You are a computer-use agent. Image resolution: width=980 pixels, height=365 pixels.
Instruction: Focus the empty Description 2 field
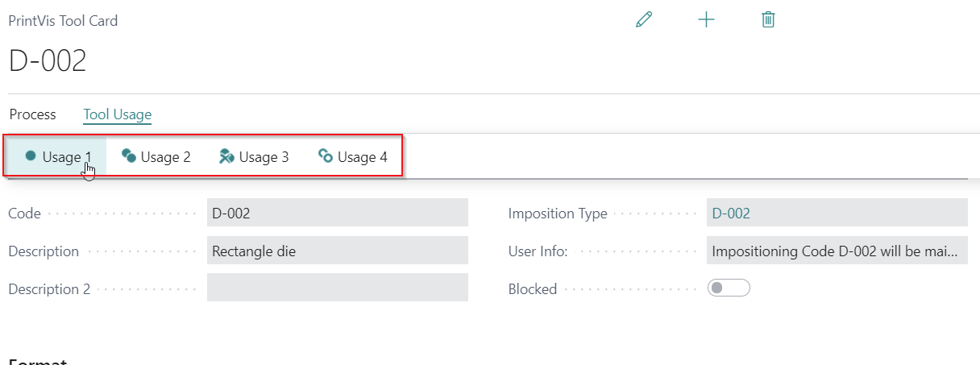tap(337, 288)
